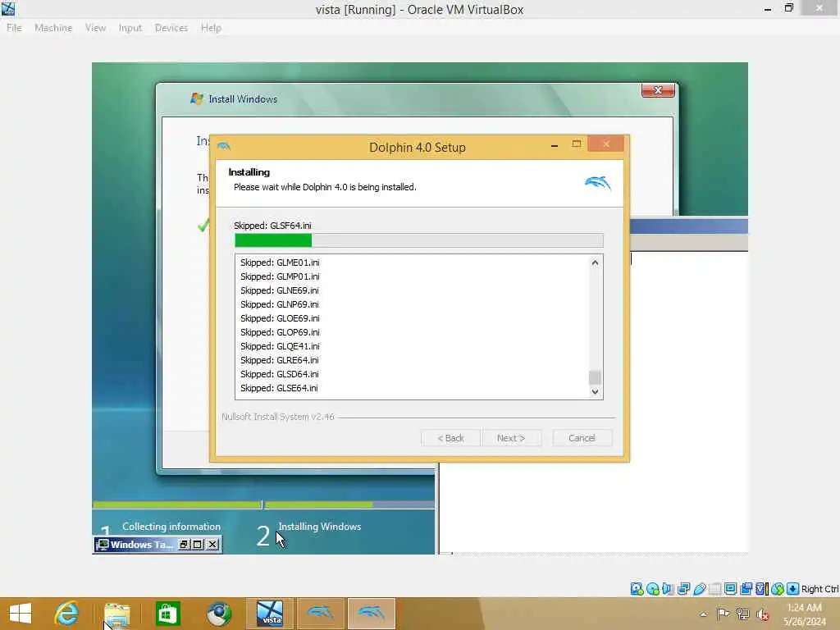Open the Help menu
The image size is (840, 630).
point(211,28)
